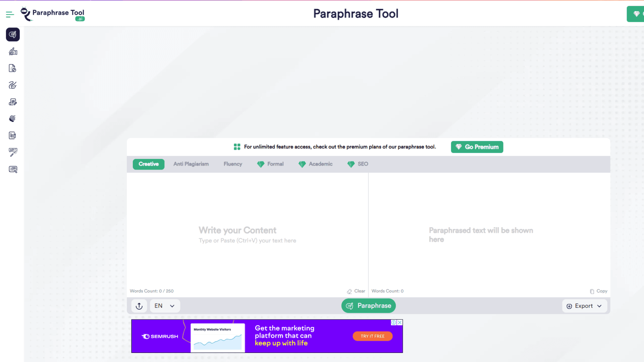Open the hamburger navigation menu
This screenshot has height=362, width=644.
[x=10, y=14]
